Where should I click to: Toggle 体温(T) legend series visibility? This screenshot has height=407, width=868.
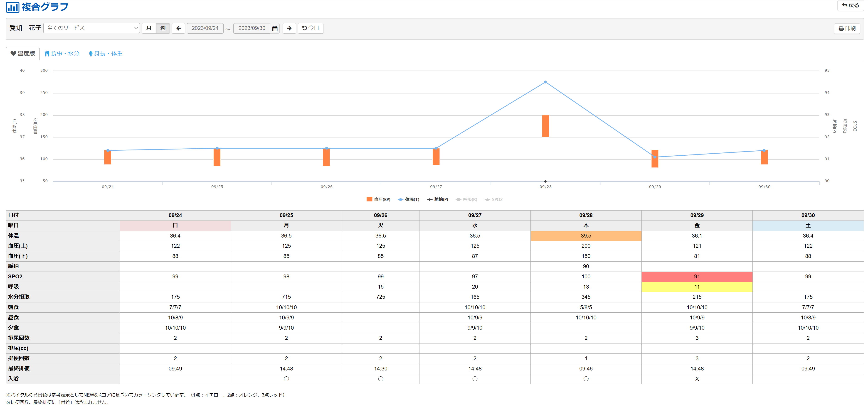[x=408, y=200]
